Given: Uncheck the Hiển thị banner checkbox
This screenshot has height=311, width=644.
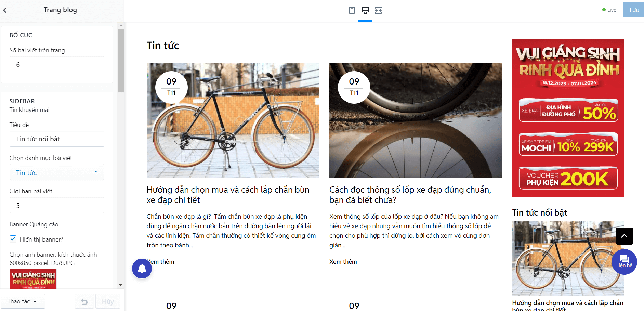Looking at the screenshot, I should tap(13, 239).
